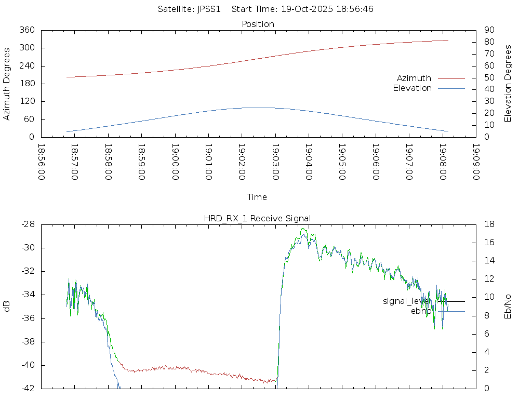Image resolution: width=532 pixels, height=399 pixels.
Task: Select the 19:00:00 time tick label
Action: coord(175,162)
